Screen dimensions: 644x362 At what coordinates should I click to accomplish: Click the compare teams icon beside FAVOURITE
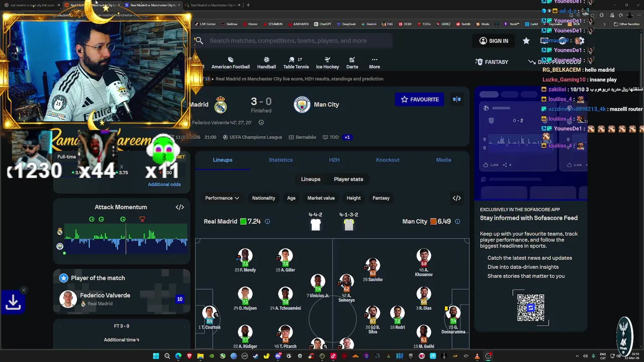[x=457, y=100]
